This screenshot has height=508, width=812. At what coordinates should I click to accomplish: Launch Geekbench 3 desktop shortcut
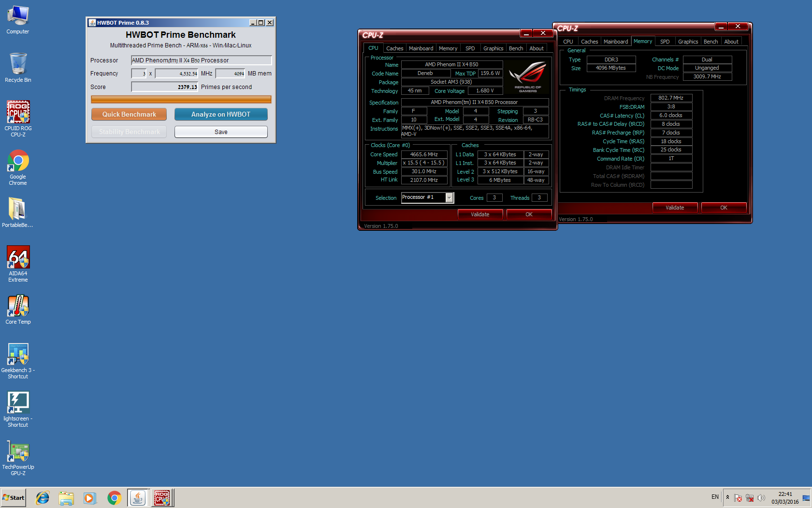point(18,360)
